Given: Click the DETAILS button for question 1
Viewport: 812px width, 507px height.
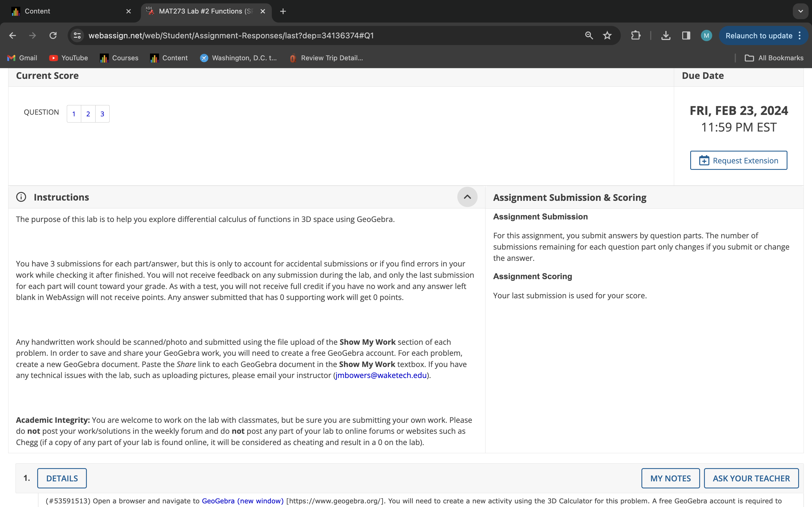Looking at the screenshot, I should point(62,478).
